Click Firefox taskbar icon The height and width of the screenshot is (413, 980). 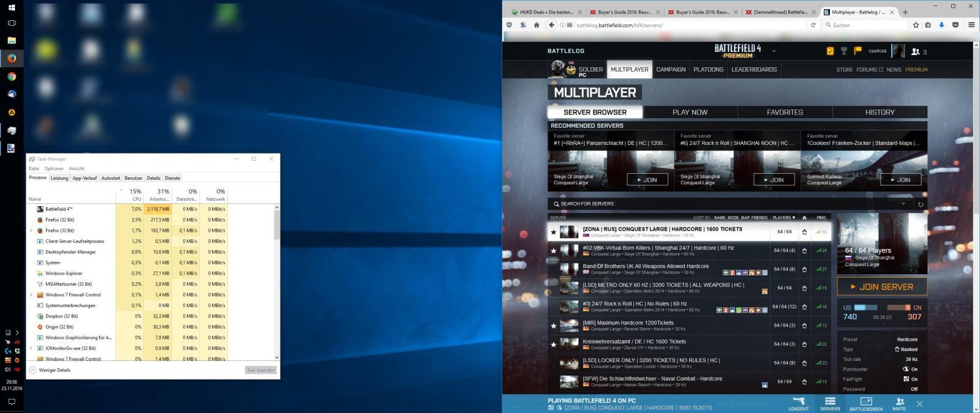pyautogui.click(x=12, y=58)
